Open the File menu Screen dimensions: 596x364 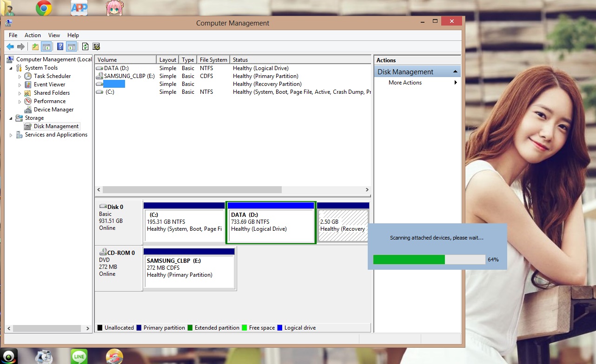click(13, 35)
